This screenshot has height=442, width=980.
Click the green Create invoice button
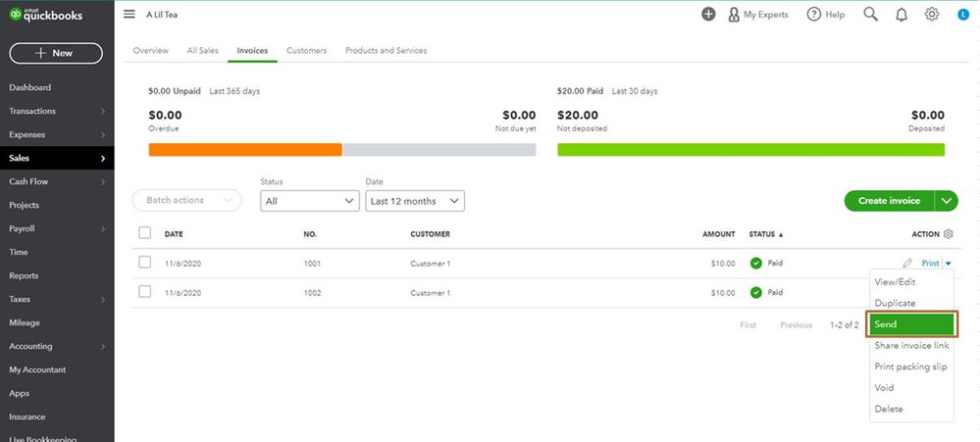(890, 201)
